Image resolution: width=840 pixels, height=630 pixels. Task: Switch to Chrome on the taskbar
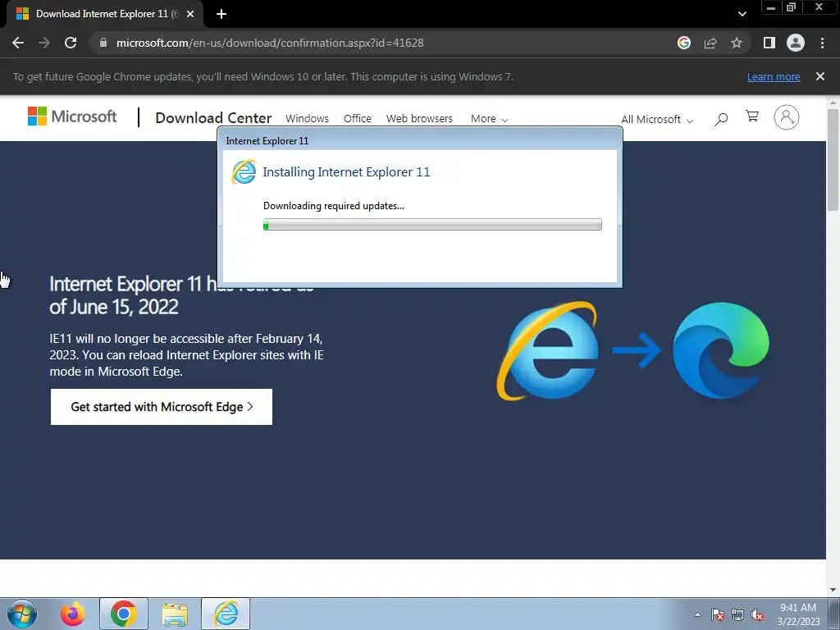[x=124, y=614]
